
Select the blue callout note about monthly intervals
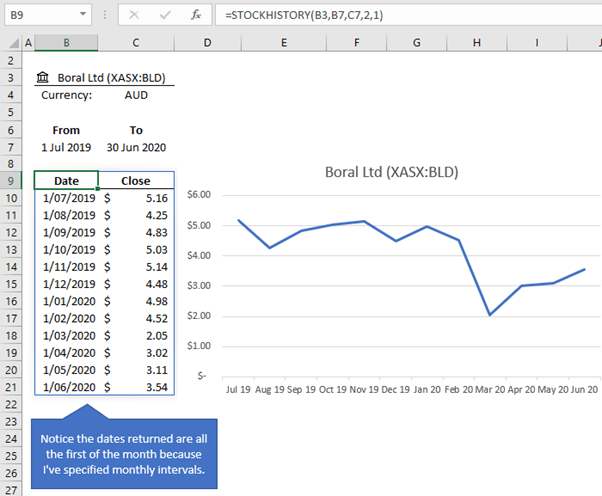(x=124, y=454)
